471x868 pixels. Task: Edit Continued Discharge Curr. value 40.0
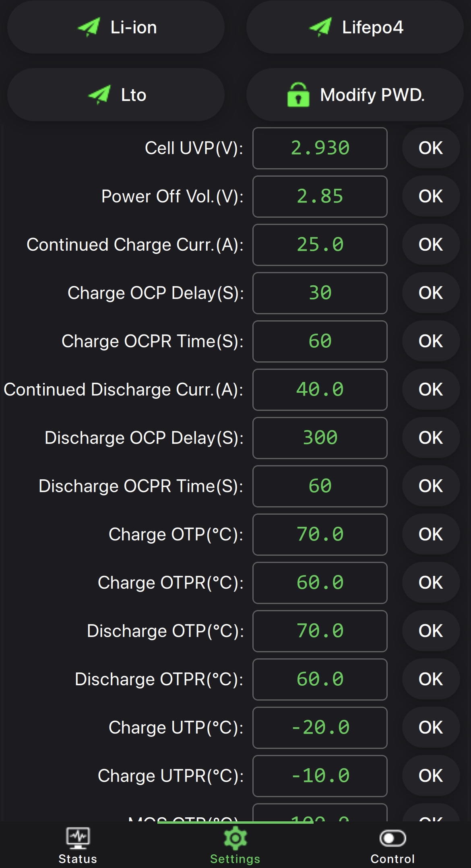pos(320,390)
